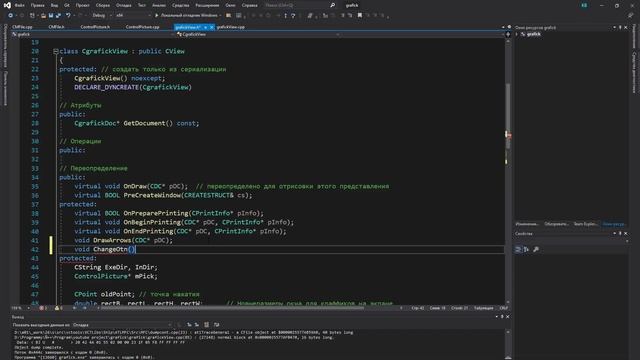Toggle auto-hide pin of resource view
Screen dimensions: 640x360
[x=620, y=27]
